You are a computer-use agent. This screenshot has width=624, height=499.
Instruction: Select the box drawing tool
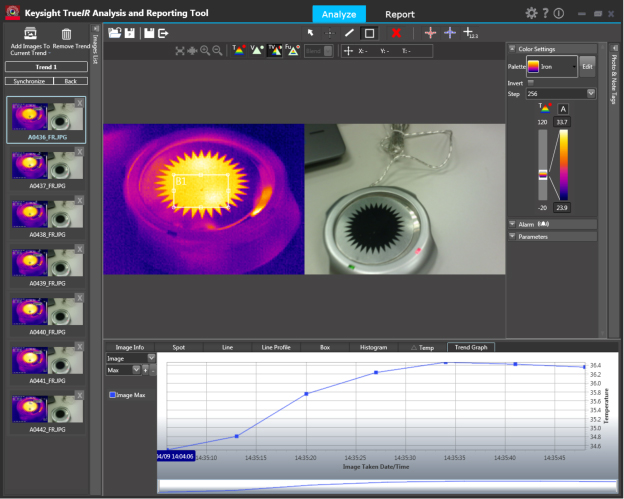pyautogui.click(x=369, y=33)
